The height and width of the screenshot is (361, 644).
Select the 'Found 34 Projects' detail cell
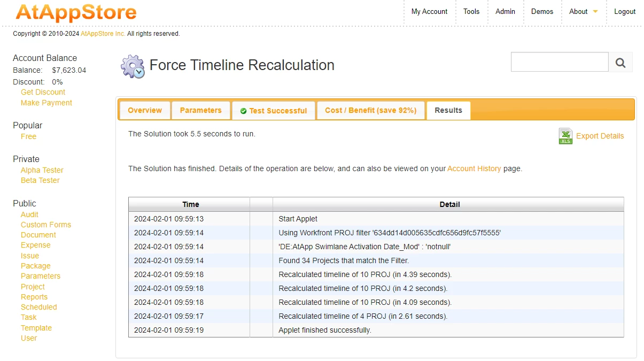pos(448,260)
